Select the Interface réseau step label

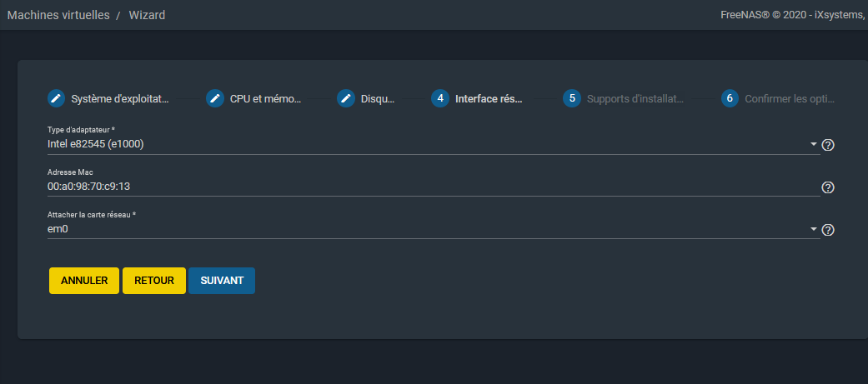pos(489,98)
